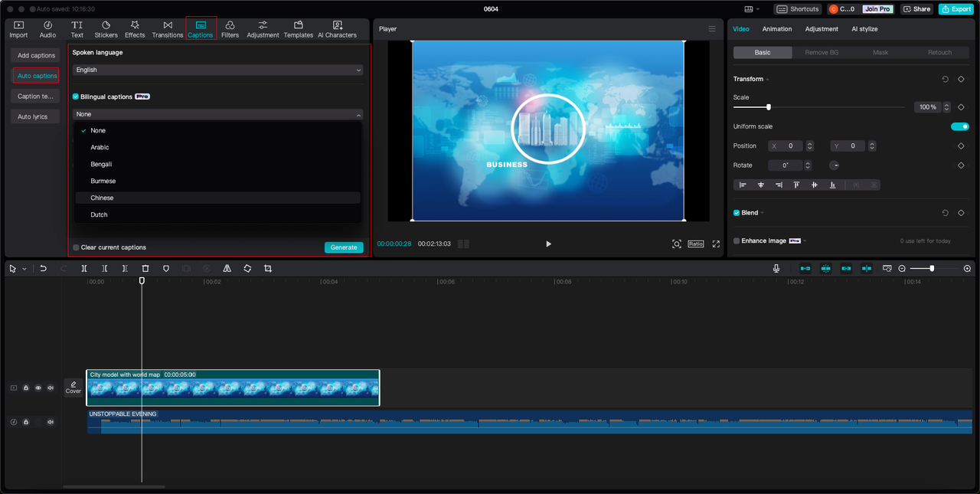This screenshot has width=980, height=494.
Task: Align clip to the top edge
Action: coord(796,185)
